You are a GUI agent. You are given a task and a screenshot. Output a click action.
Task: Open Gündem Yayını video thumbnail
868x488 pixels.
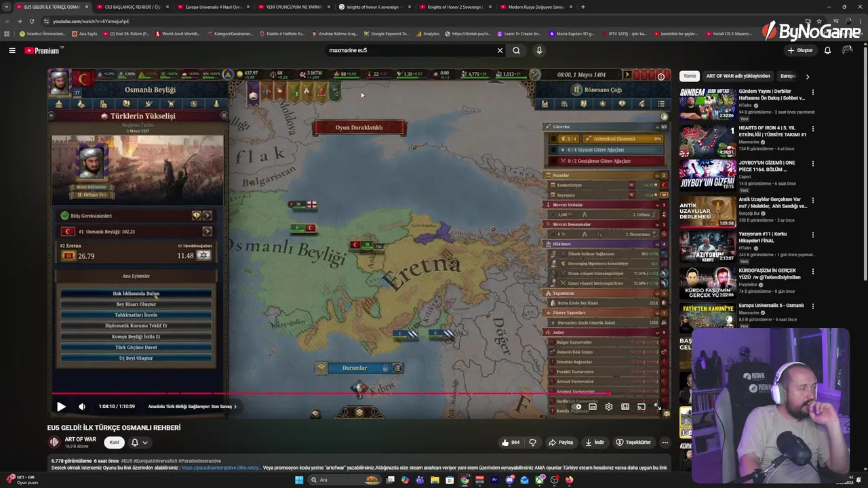(x=707, y=104)
